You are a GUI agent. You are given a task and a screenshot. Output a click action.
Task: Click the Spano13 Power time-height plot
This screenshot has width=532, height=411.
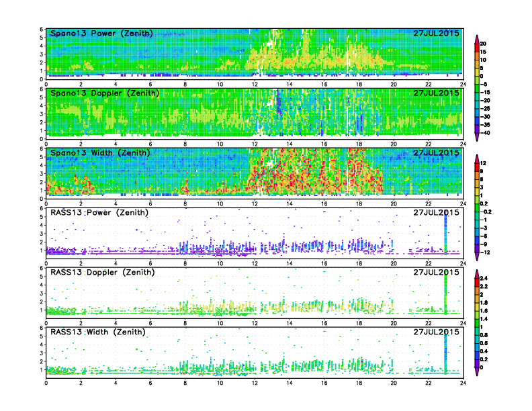[x=255, y=54]
